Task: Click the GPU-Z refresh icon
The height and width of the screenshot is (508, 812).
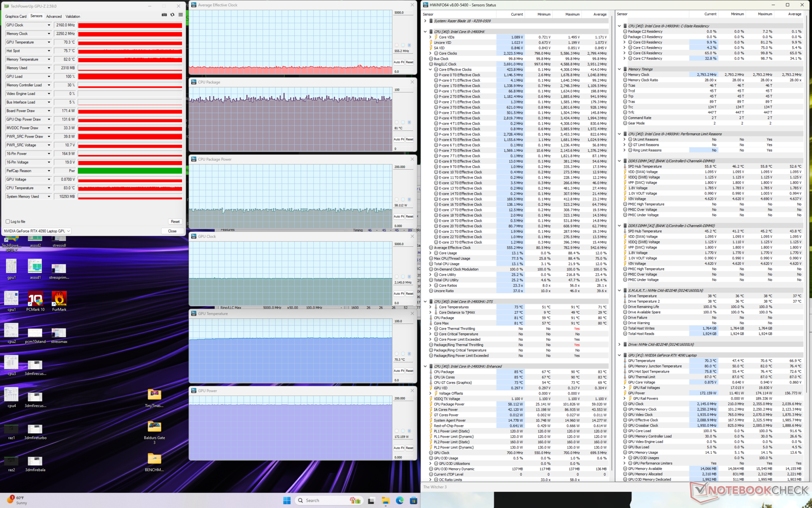Action: pyautogui.click(x=172, y=15)
